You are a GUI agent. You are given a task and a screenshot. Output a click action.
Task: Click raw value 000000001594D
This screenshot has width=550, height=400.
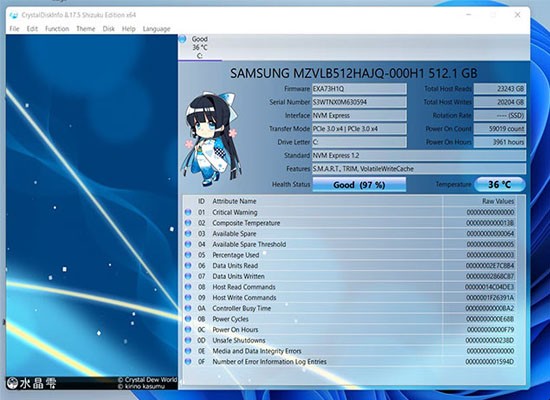[x=490, y=361]
